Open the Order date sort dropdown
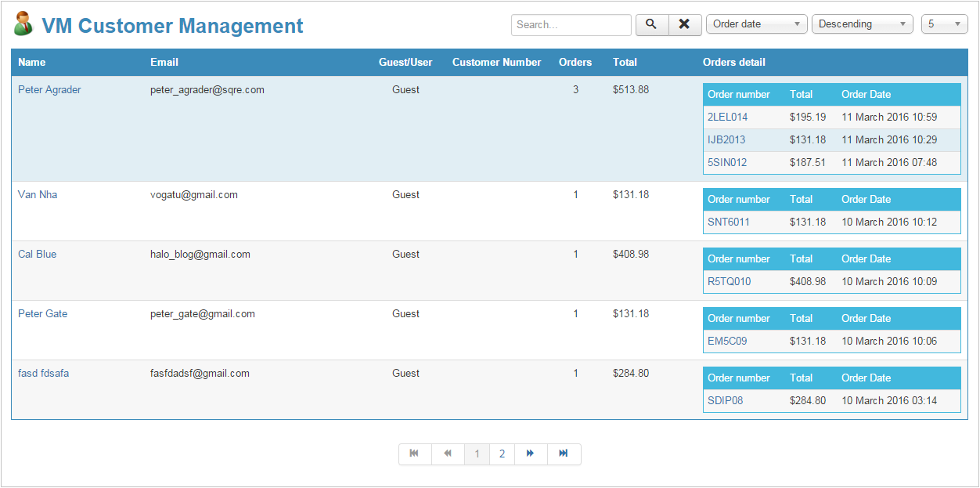This screenshot has height=488, width=980. tap(757, 24)
